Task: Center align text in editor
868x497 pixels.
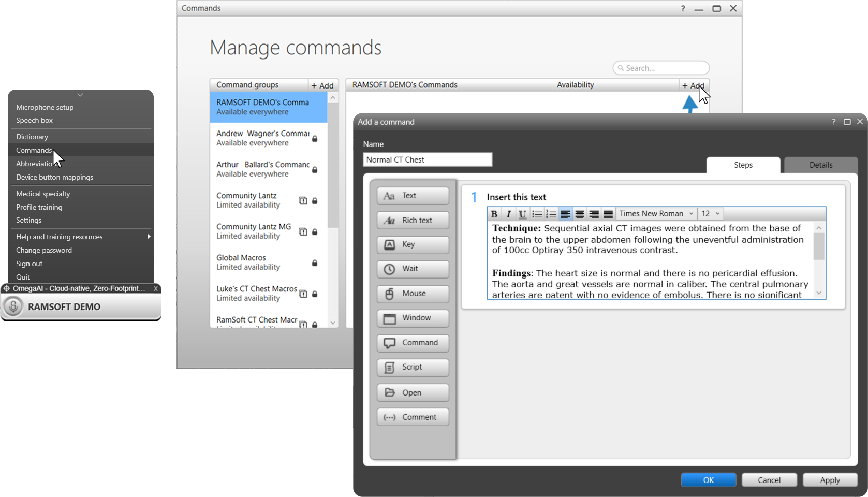Action: [580, 214]
